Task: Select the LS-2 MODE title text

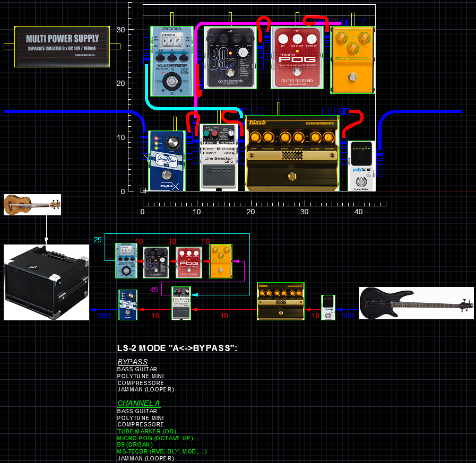Action: click(x=177, y=348)
